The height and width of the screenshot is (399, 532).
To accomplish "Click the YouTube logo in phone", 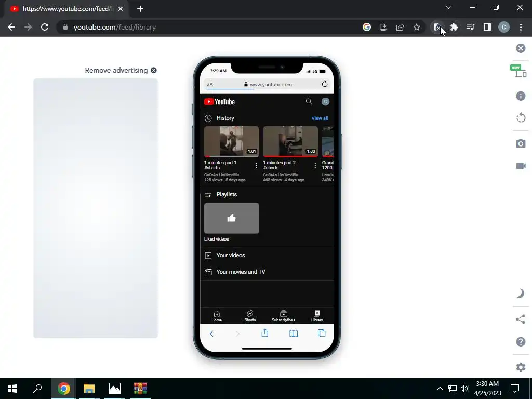I will (219, 102).
